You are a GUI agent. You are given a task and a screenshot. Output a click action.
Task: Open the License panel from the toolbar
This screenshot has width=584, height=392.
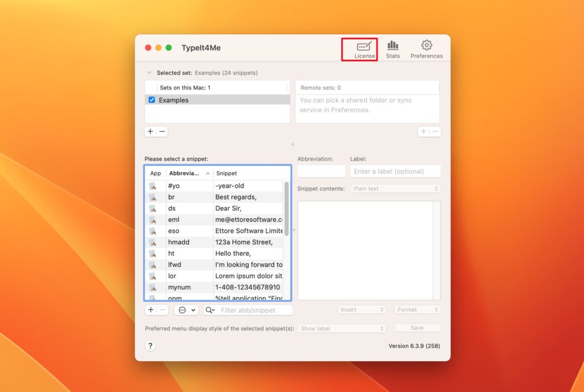[360, 48]
